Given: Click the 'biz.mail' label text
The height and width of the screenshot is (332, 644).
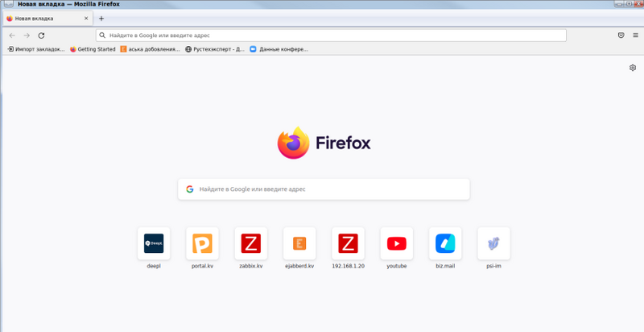Looking at the screenshot, I should [445, 266].
